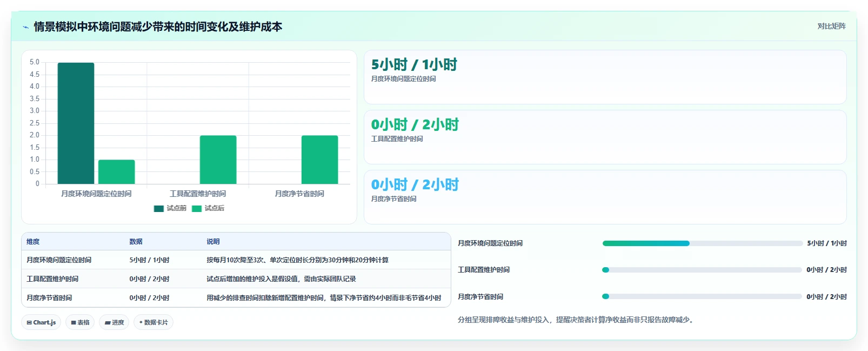Click the progress value 5小时 / 1小时
The image size is (868, 351).
pos(827,243)
